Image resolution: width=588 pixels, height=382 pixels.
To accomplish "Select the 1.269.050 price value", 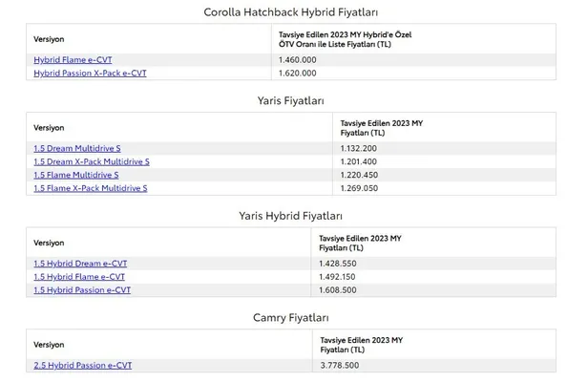I will point(359,188).
